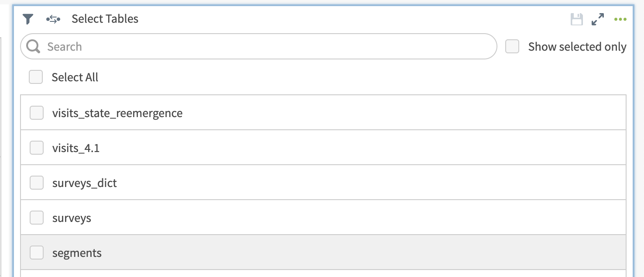
Task: Enable the Show selected only checkbox
Action: click(x=512, y=46)
